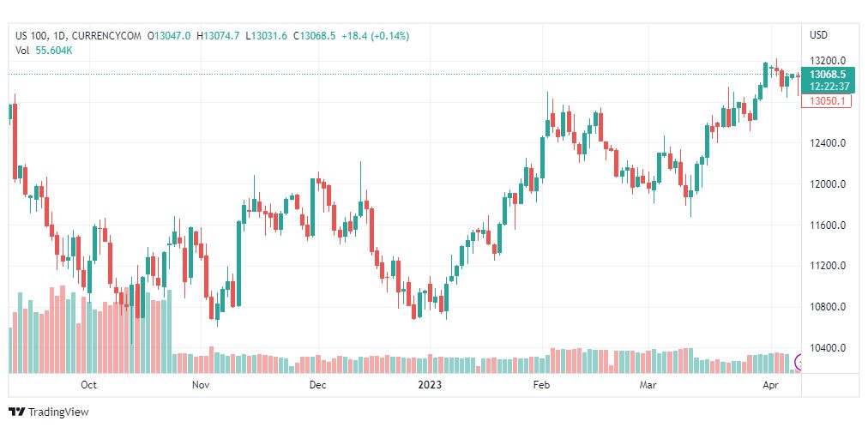This screenshot has width=868, height=427.
Task: Click the TradingView logo icon
Action: pos(17,412)
